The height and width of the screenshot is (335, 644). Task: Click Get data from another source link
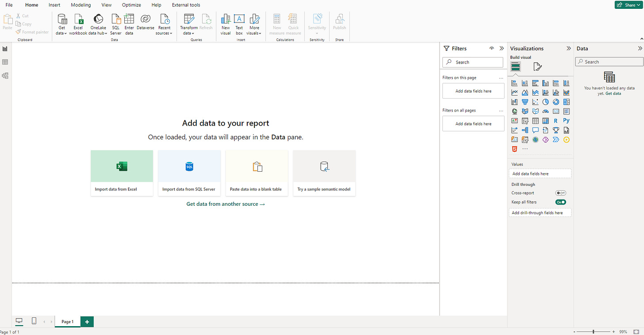(226, 204)
